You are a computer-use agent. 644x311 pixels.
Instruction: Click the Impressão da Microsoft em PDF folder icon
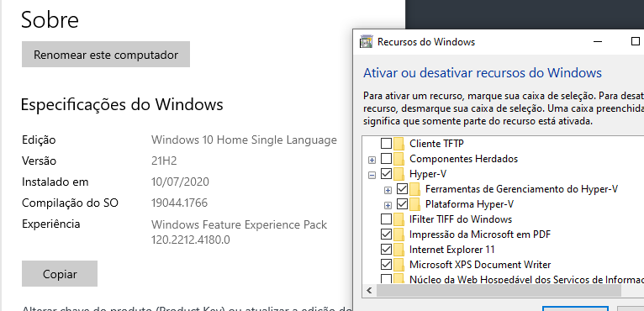click(399, 235)
